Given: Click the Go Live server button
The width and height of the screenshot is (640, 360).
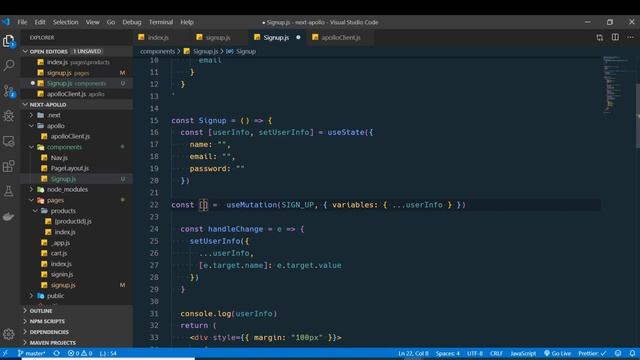Looking at the screenshot, I should point(557,353).
